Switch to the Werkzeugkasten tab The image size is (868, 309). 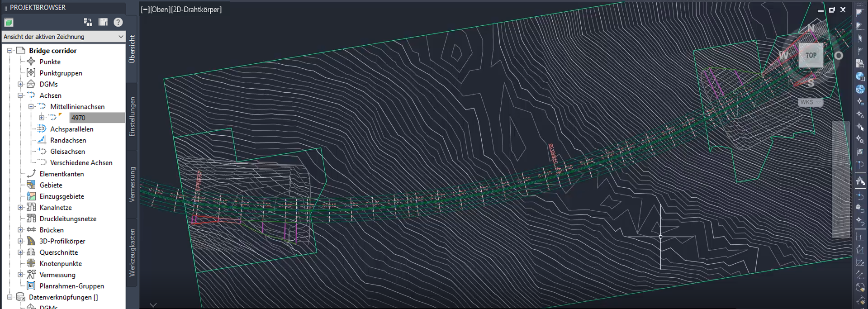point(132,252)
